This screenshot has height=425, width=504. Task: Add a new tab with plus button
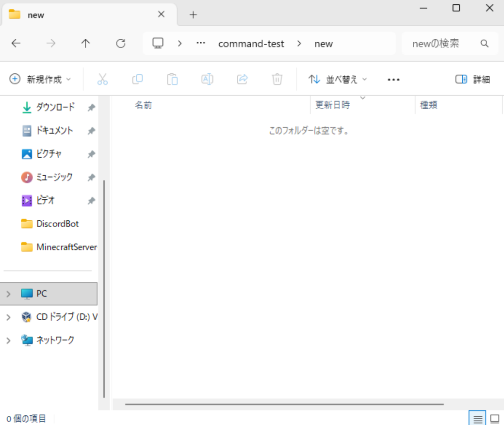pyautogui.click(x=193, y=15)
